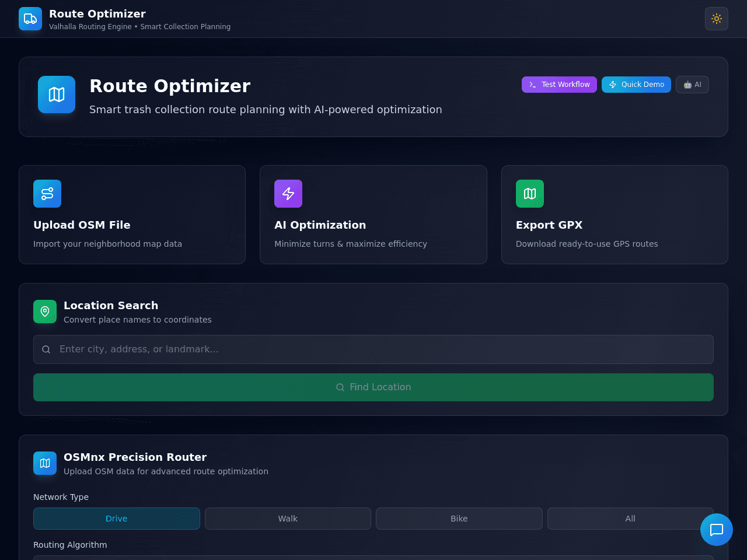The width and height of the screenshot is (747, 560).
Task: Click the Export GPX map icon
Action: [530, 194]
